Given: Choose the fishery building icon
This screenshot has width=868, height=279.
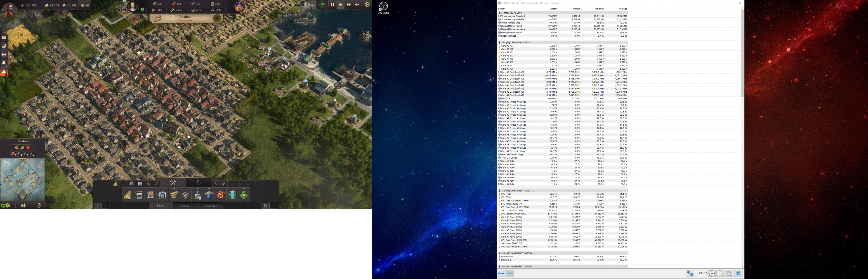Looking at the screenshot, I should (186, 195).
